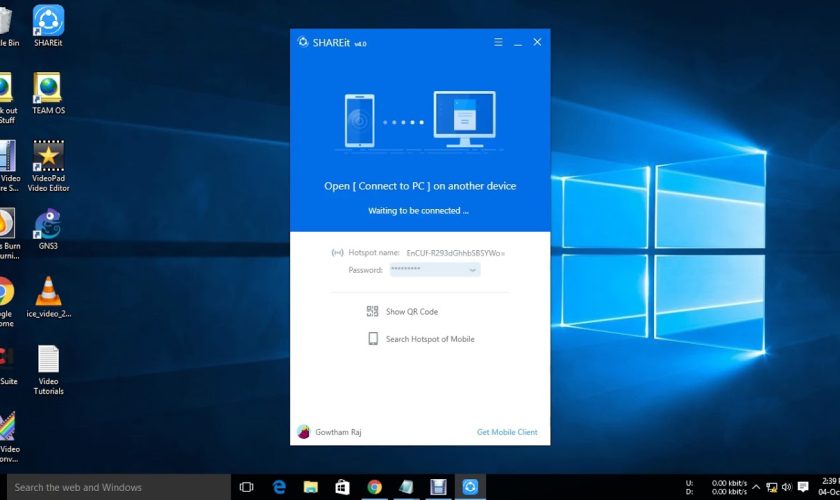840x500 pixels.
Task: Open the volume tray icon
Action: click(x=786, y=487)
